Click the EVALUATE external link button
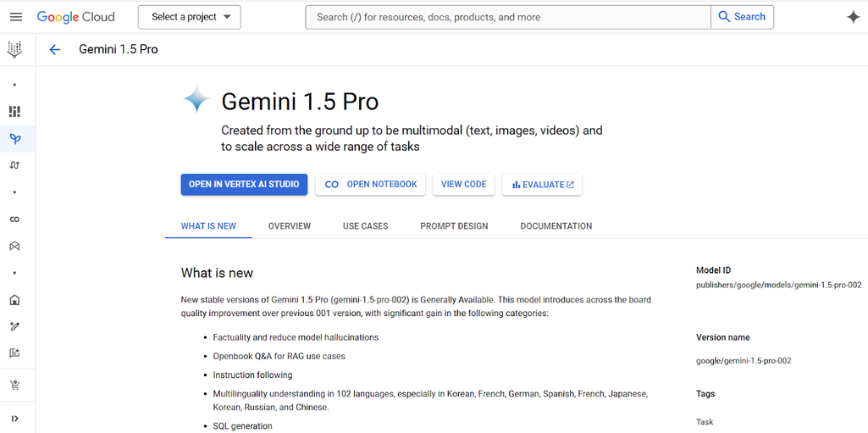 pyautogui.click(x=542, y=185)
